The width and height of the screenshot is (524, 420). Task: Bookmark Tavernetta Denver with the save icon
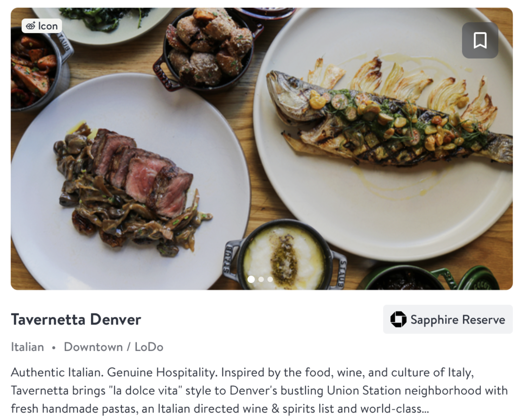tap(480, 40)
